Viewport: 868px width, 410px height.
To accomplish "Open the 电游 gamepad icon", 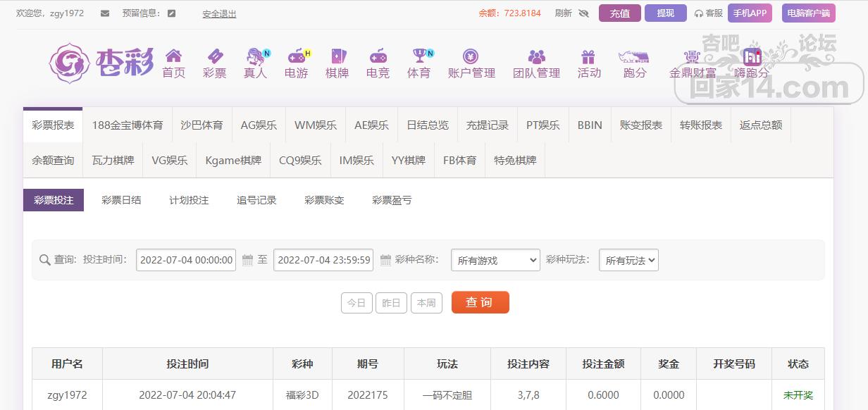I will 297,56.
